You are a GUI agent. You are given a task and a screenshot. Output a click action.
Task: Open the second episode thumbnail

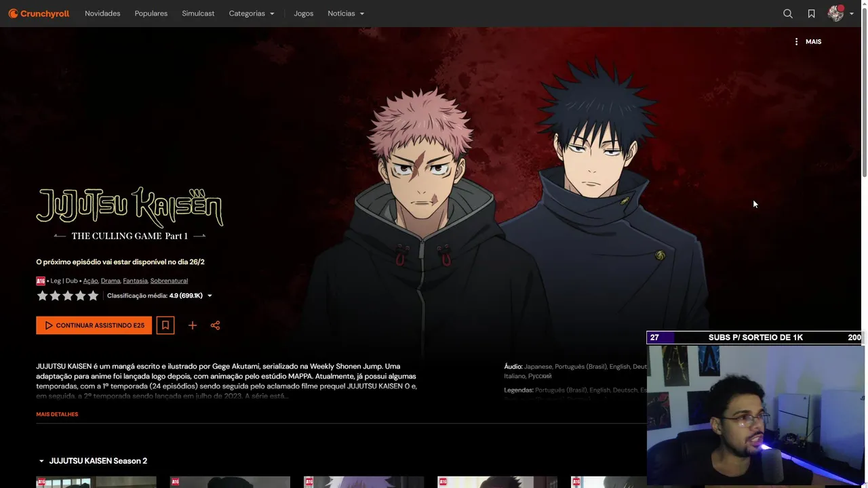(x=230, y=482)
